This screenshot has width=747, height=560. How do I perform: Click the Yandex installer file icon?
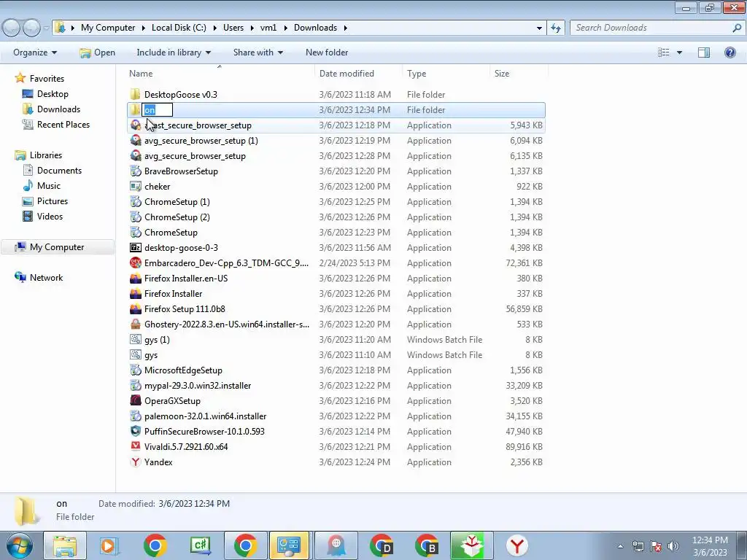click(135, 462)
